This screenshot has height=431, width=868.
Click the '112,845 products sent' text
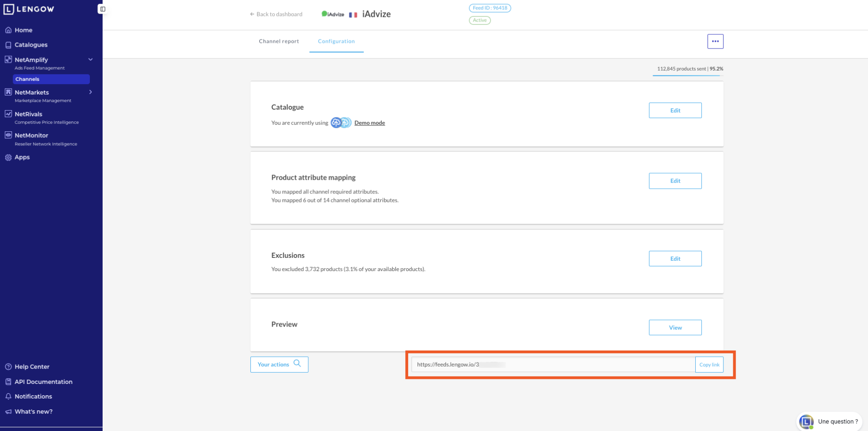pos(681,69)
